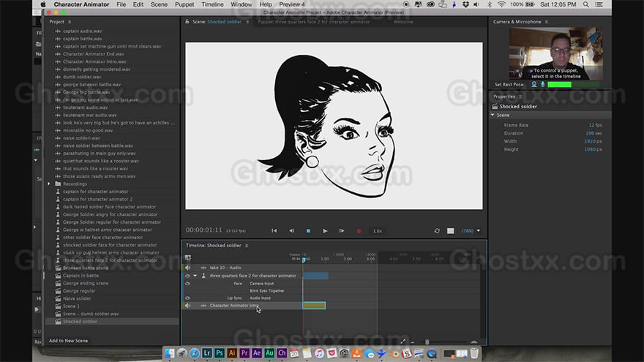644x362 pixels.
Task: Edit the Height value 1080
Action: (x=590, y=149)
